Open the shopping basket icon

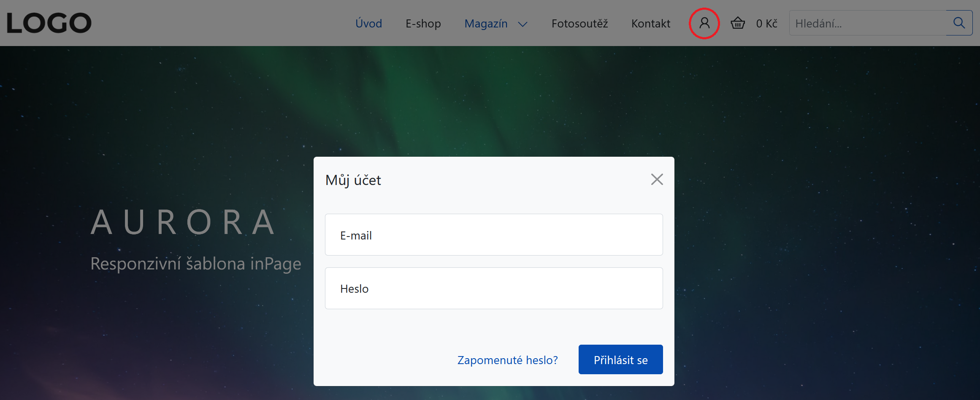[738, 23]
